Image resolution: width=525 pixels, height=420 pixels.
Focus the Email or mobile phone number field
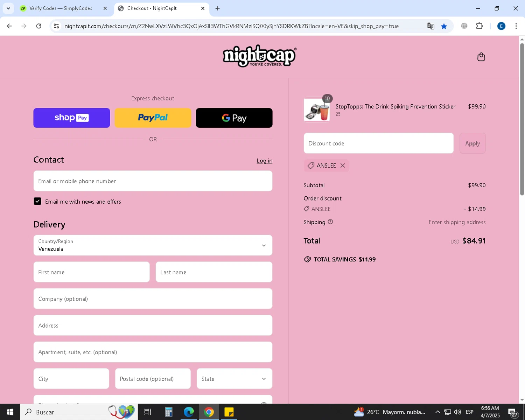[x=153, y=181]
